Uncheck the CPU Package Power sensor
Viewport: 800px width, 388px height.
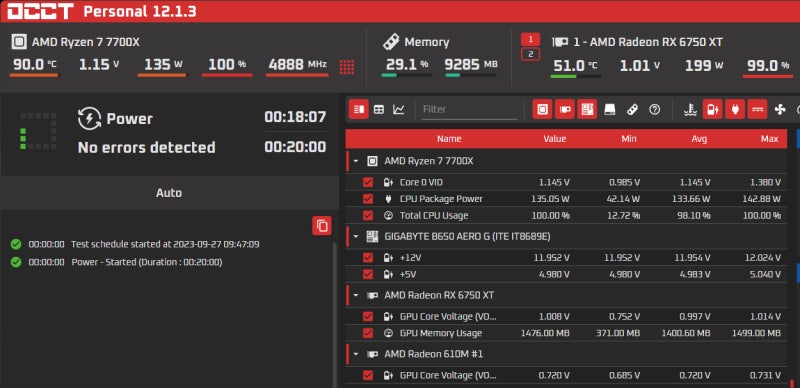pyautogui.click(x=368, y=199)
